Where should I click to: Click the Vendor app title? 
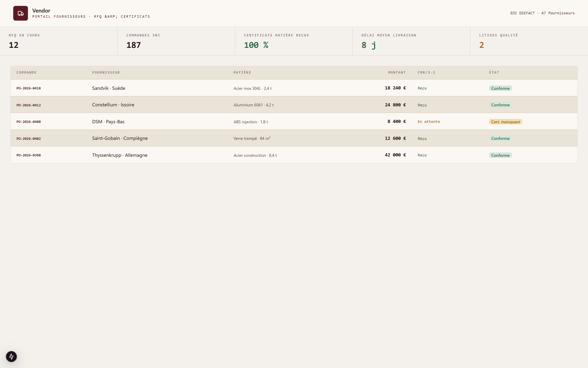click(x=41, y=10)
